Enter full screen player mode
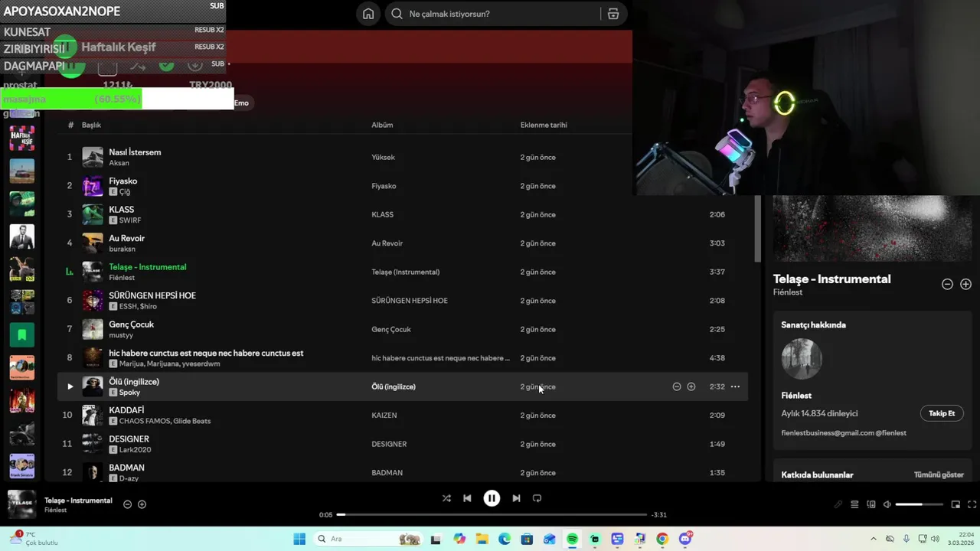 click(x=972, y=504)
